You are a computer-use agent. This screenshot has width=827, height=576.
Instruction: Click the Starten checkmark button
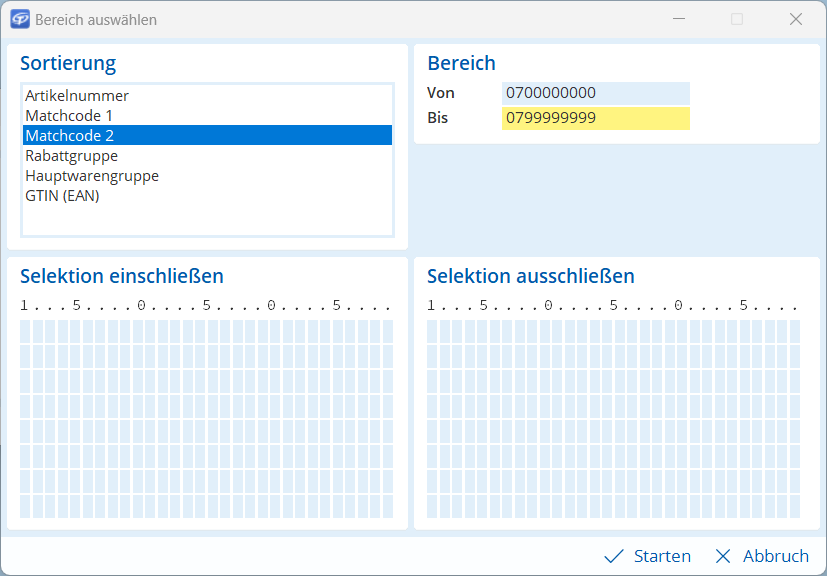(x=648, y=556)
